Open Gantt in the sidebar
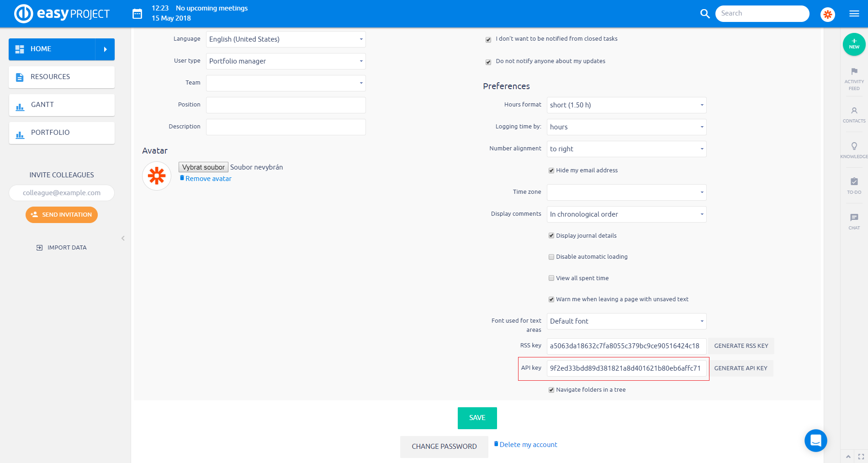The image size is (868, 463). click(x=62, y=105)
